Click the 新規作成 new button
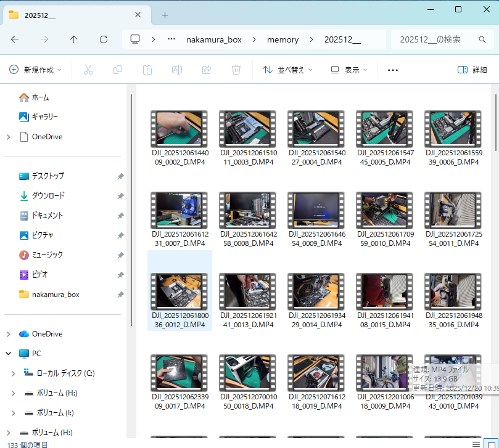Viewport: 499px width, 448px height. (36, 70)
